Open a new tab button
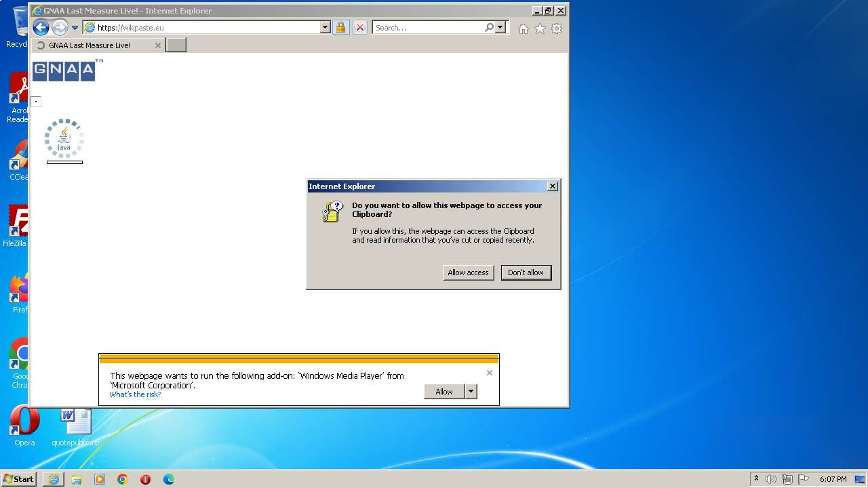The width and height of the screenshot is (868, 488). [x=176, y=45]
